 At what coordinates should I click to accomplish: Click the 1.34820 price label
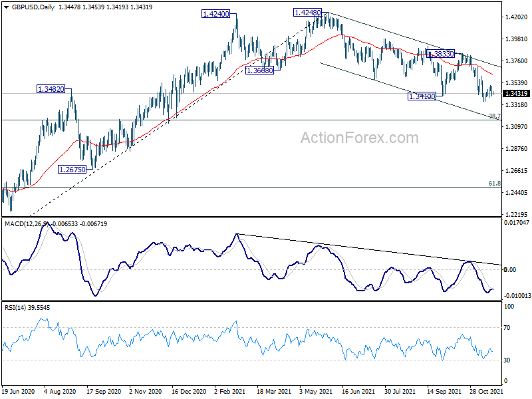[51, 89]
